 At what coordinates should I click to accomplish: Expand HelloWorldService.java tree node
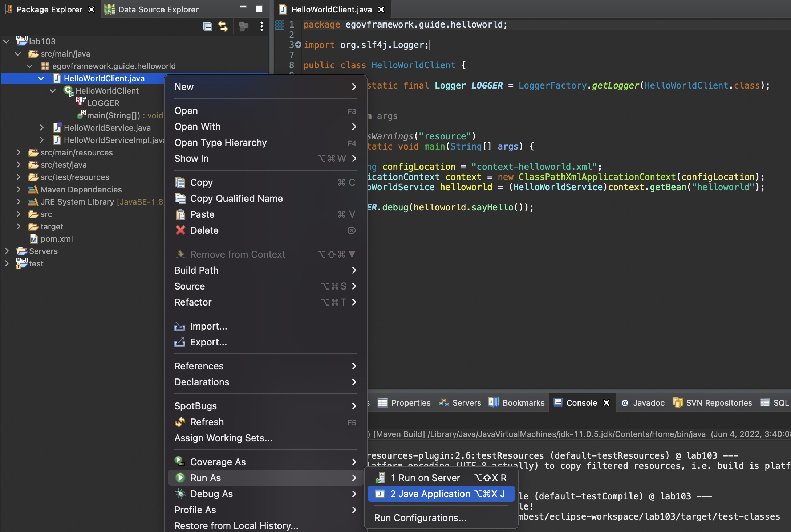coord(42,128)
